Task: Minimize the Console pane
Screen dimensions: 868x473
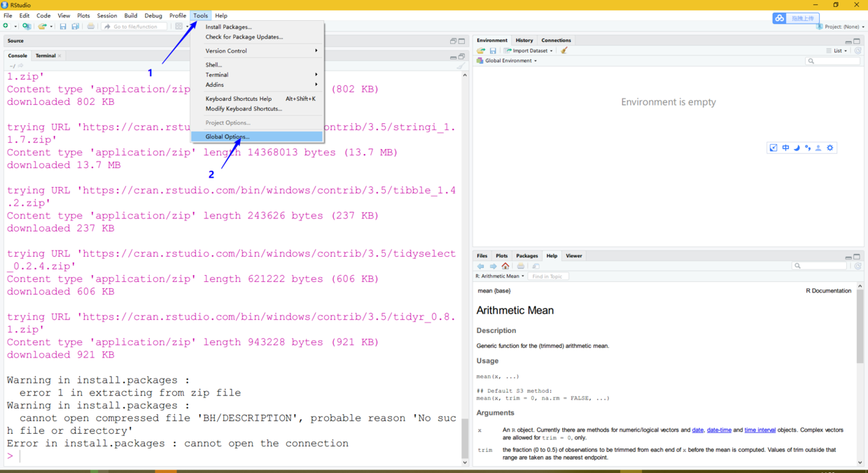Action: pos(453,56)
